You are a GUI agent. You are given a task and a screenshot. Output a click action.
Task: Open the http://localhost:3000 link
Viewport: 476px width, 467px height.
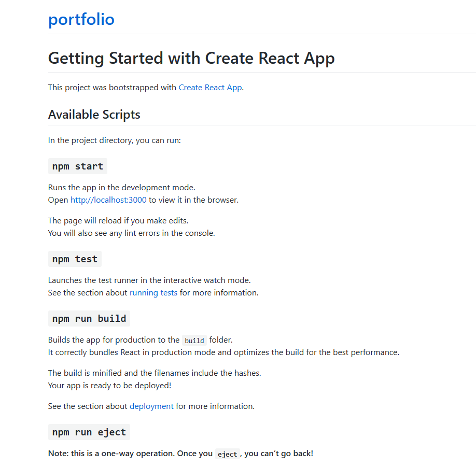pos(108,200)
